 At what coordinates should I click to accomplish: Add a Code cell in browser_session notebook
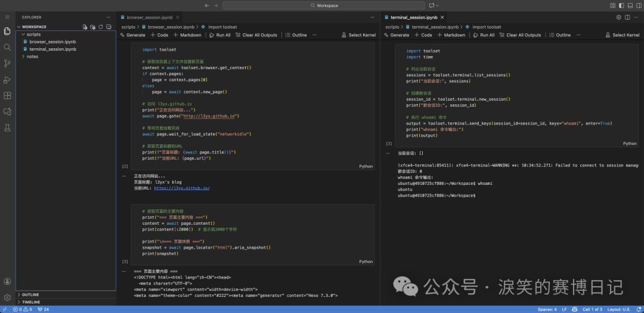tap(159, 35)
